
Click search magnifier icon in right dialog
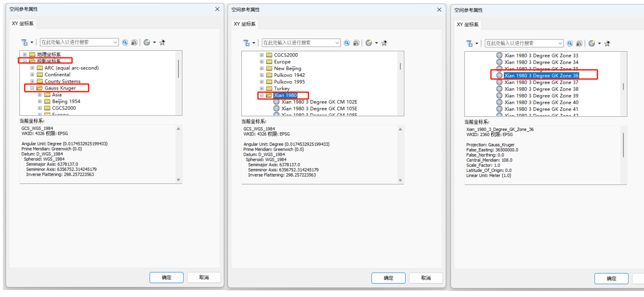click(570, 43)
